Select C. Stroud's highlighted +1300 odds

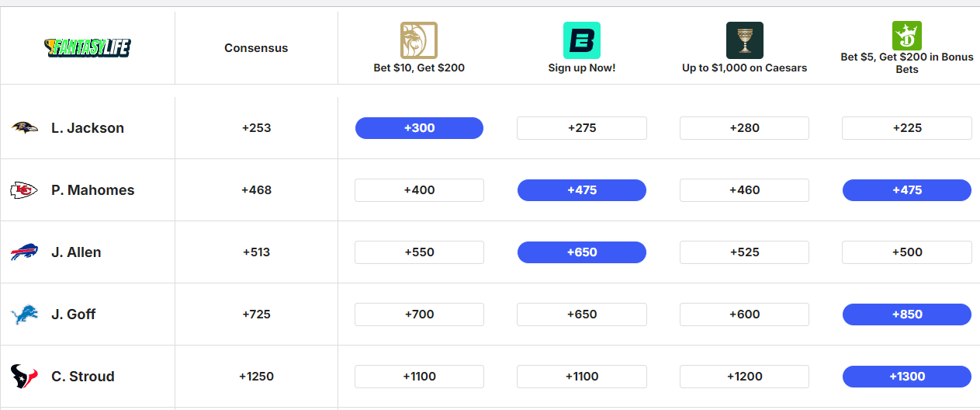[x=907, y=377]
